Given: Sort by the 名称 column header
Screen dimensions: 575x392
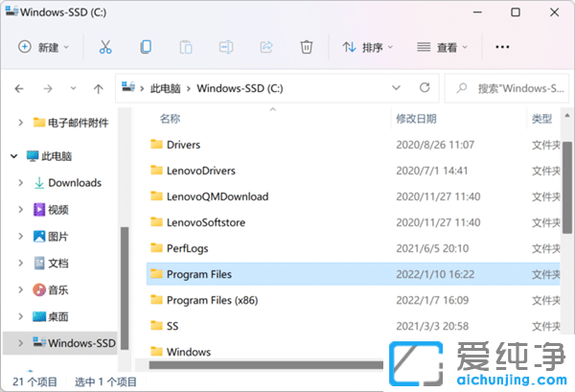Looking at the screenshot, I should tap(170, 119).
